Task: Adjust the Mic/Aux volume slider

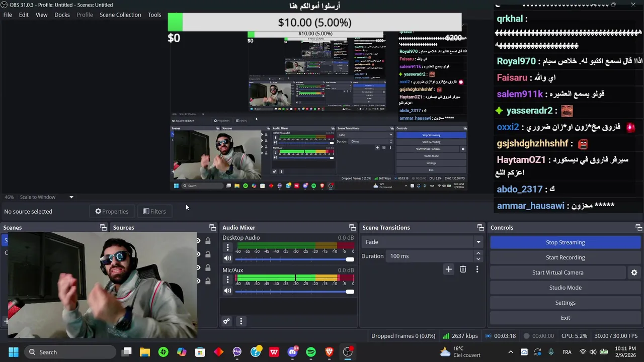Action: (294, 291)
